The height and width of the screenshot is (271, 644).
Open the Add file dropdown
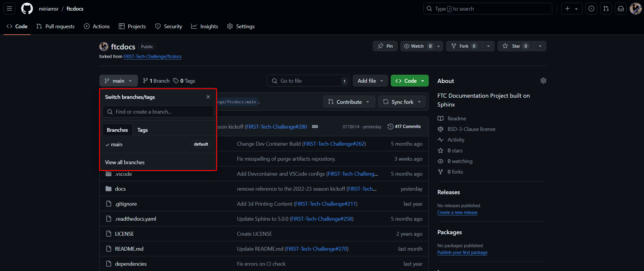click(x=370, y=81)
